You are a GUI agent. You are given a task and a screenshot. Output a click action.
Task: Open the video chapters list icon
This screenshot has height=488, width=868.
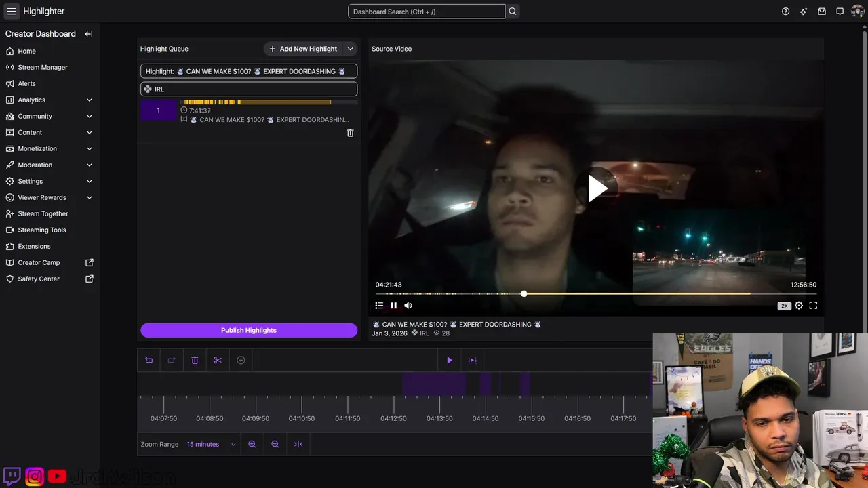pos(379,306)
